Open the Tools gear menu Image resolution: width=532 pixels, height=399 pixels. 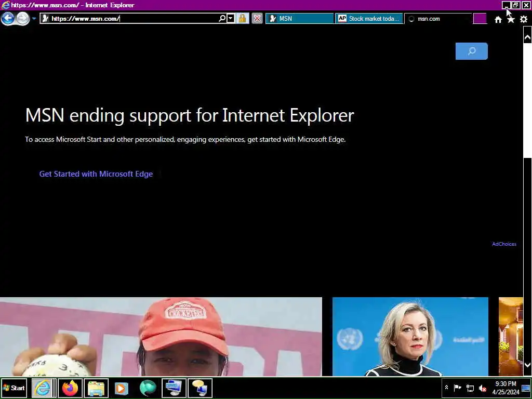(x=524, y=19)
